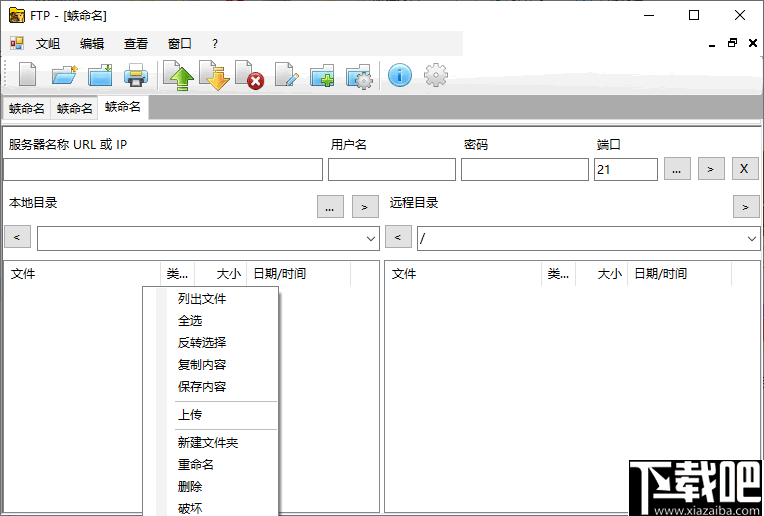This screenshot has height=516, width=764.
Task: Click the rename file pencil icon
Action: coord(286,75)
